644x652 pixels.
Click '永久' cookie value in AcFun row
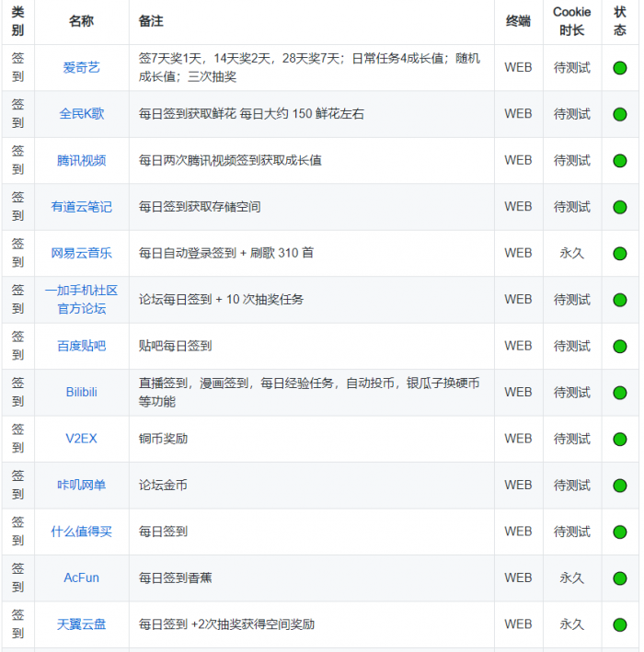[x=572, y=578]
